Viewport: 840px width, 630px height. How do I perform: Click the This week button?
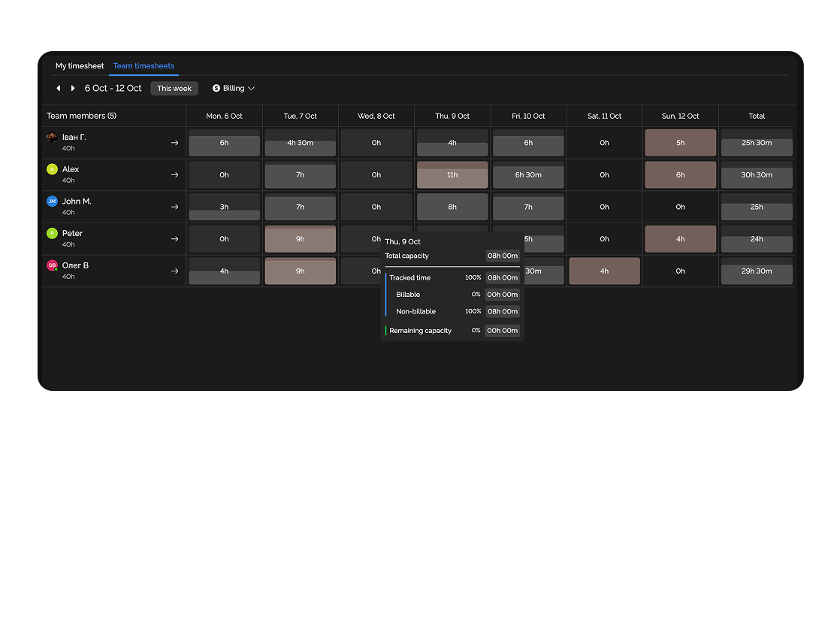tap(174, 88)
